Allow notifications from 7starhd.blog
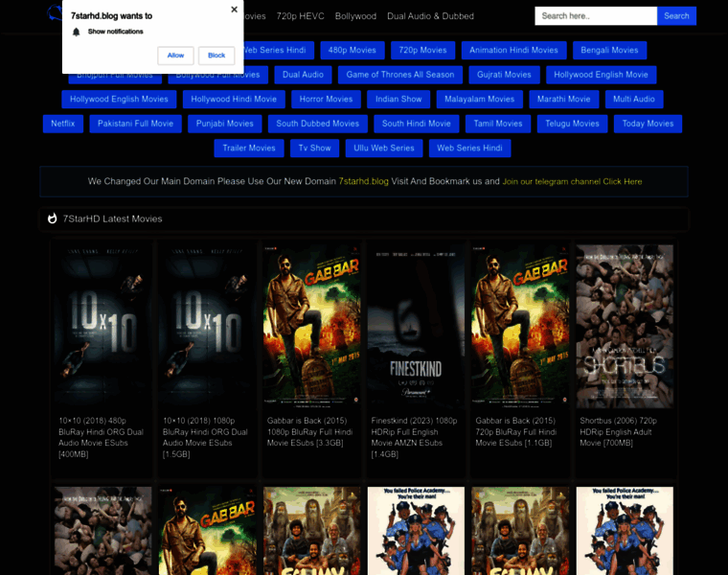This screenshot has height=575, width=728. pyautogui.click(x=175, y=56)
